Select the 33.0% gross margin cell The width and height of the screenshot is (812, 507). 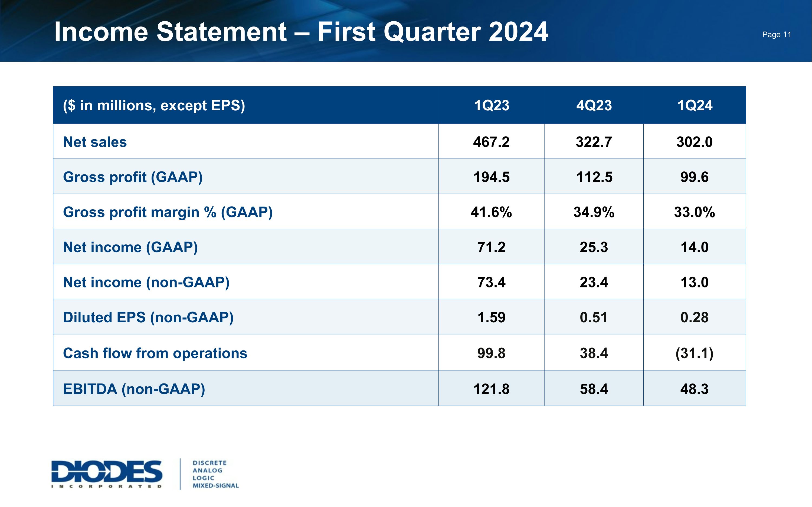pos(694,212)
